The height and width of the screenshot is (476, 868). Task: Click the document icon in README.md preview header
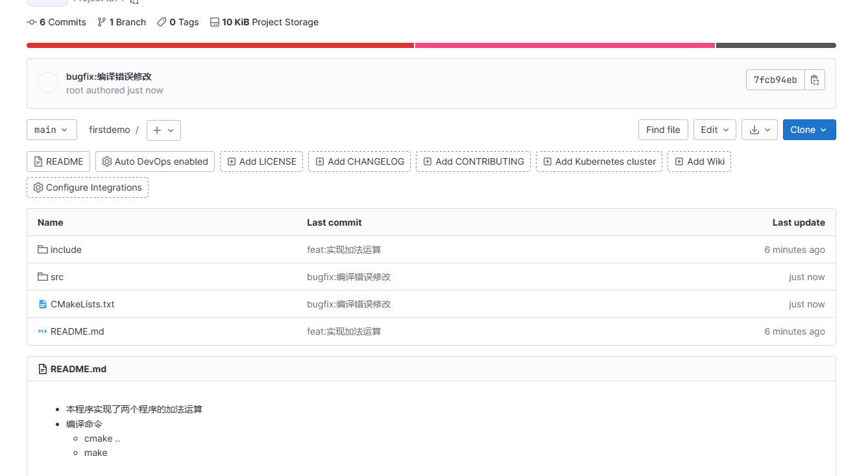pos(43,369)
